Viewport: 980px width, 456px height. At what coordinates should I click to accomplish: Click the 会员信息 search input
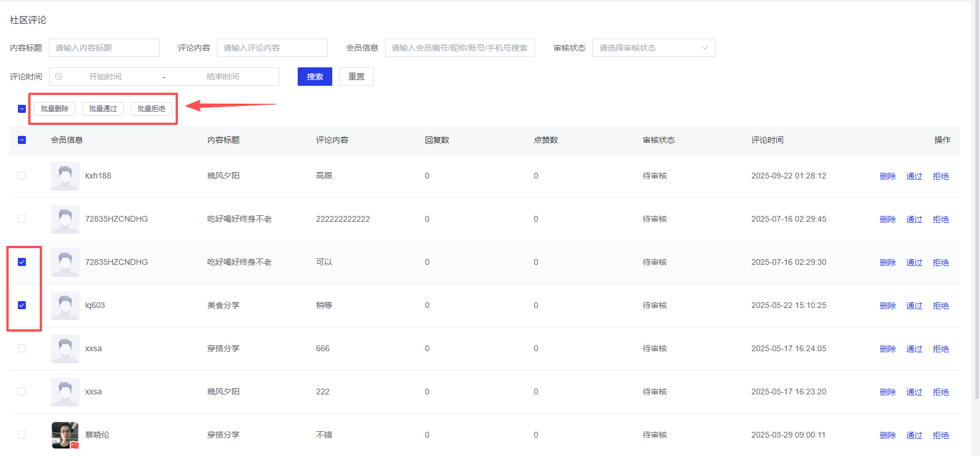click(x=459, y=48)
